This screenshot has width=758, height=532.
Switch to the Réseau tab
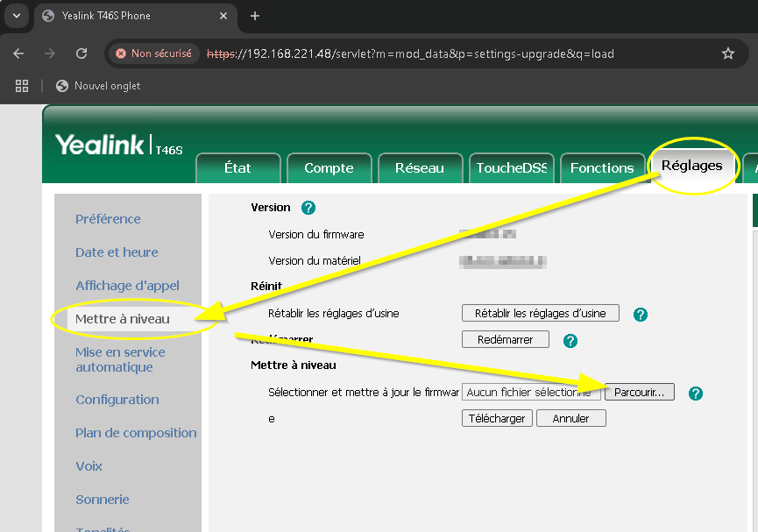click(x=420, y=168)
